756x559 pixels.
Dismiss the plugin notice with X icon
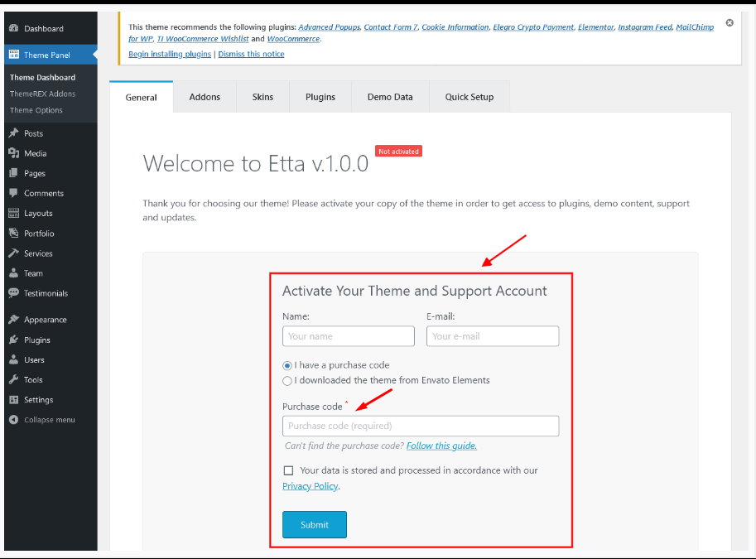pos(730,22)
